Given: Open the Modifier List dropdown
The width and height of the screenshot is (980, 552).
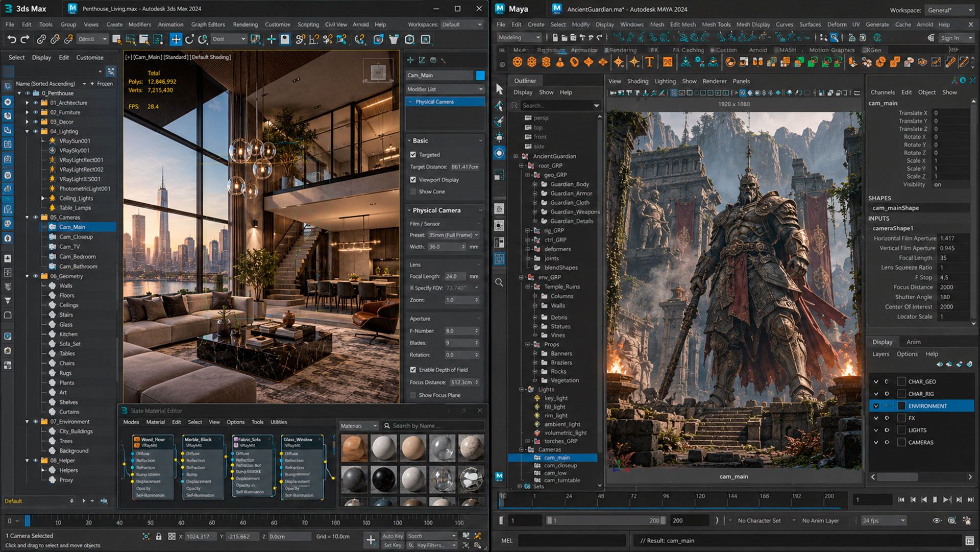Looking at the screenshot, I should coord(445,89).
